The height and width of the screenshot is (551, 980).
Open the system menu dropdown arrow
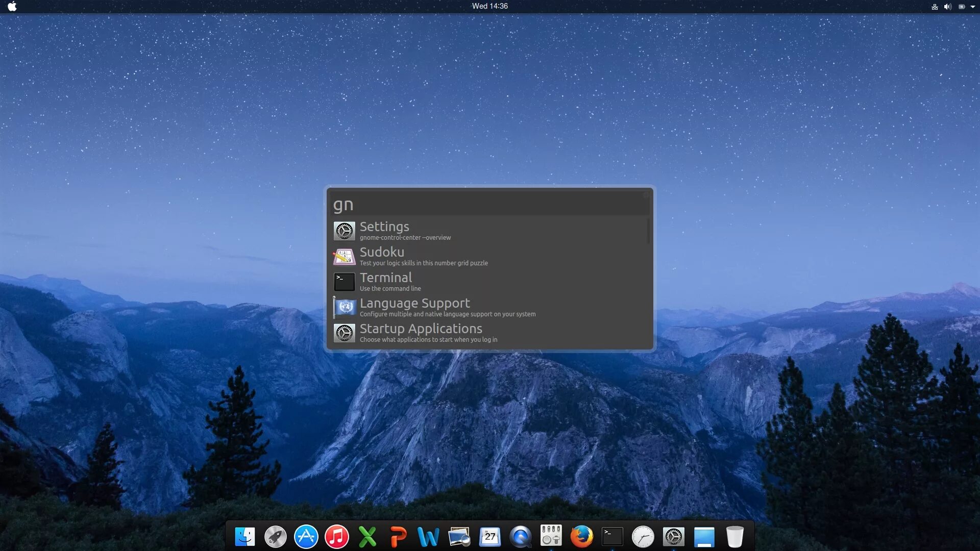click(x=973, y=7)
